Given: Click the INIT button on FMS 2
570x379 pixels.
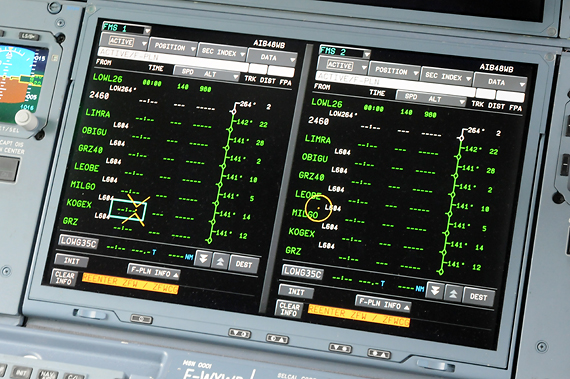Looking at the screenshot, I should 296,291.
